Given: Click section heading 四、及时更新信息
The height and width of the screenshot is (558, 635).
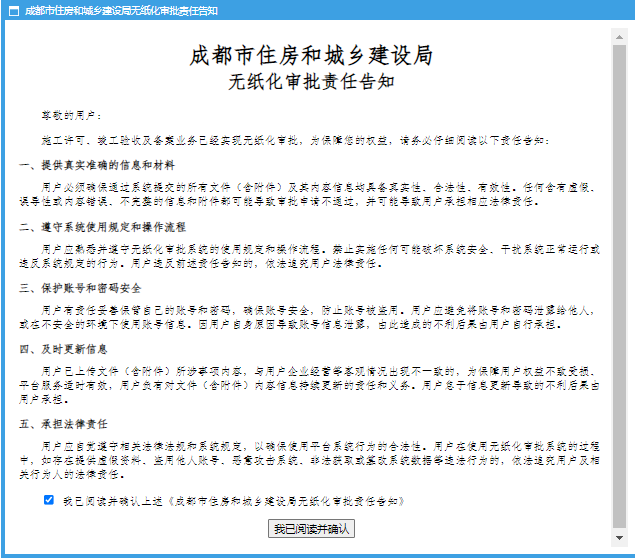Looking at the screenshot, I should pyautogui.click(x=63, y=349).
